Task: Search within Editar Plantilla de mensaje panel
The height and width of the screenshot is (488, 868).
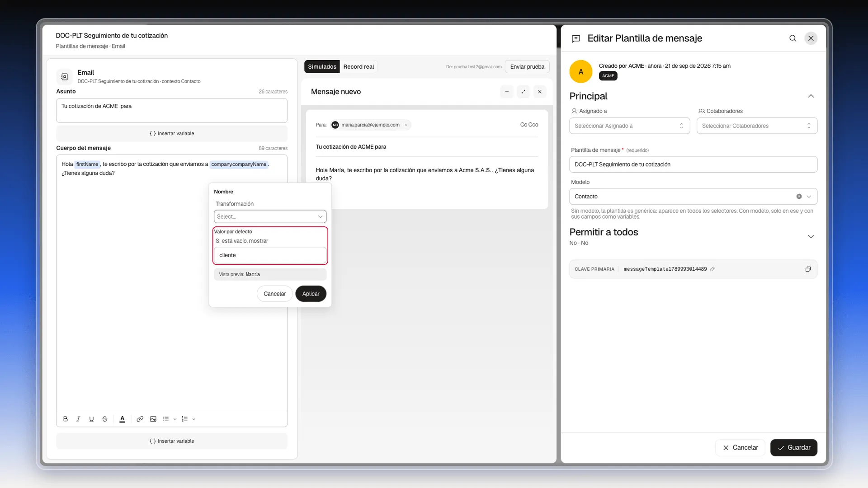Action: point(793,38)
